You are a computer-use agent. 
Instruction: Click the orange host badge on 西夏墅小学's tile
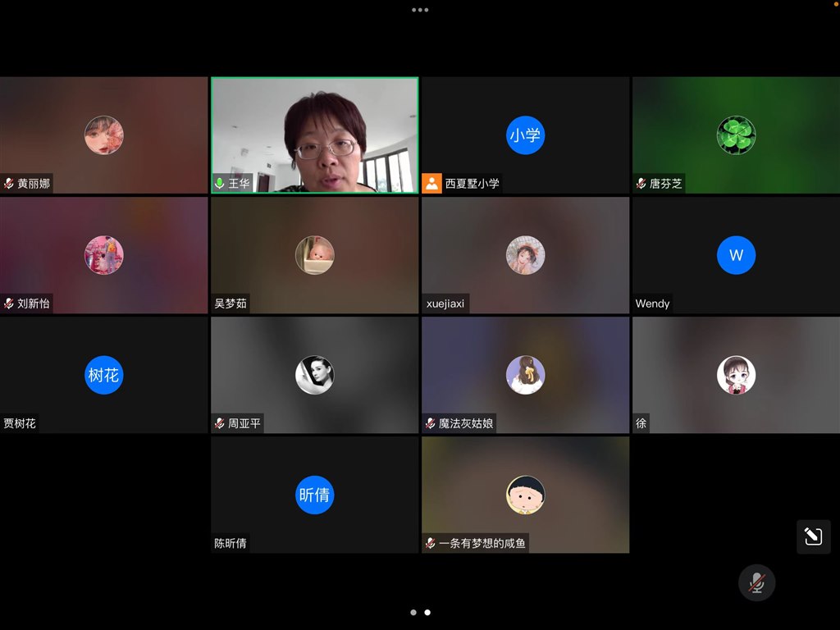point(430,183)
